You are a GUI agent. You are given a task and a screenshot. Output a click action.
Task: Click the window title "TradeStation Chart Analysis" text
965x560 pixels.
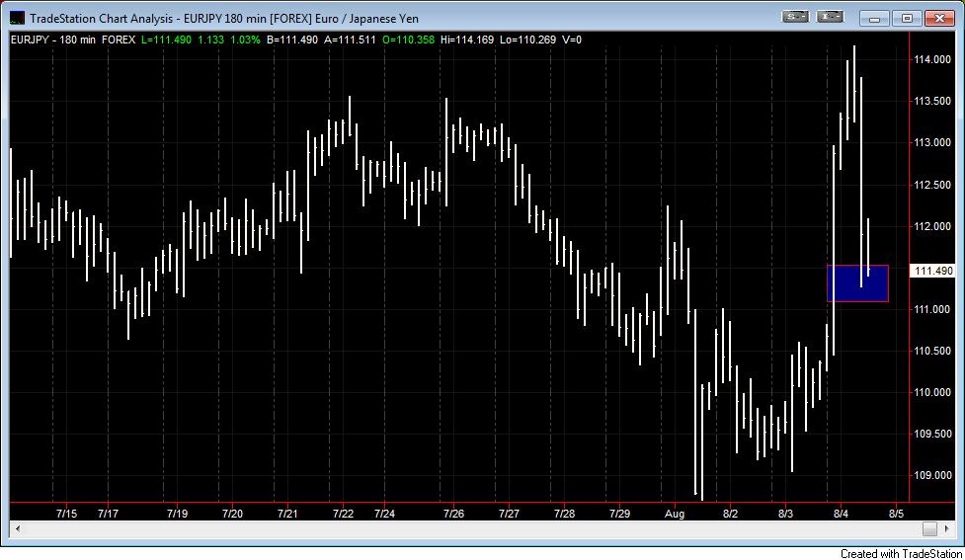click(102, 19)
